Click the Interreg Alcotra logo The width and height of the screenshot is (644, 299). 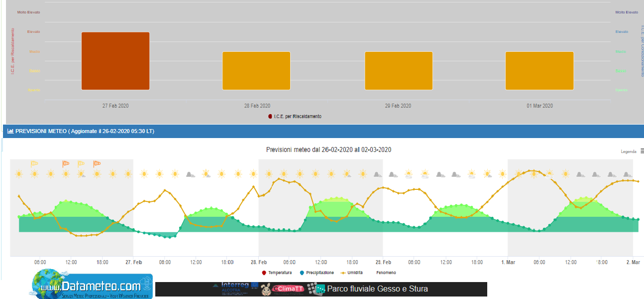click(234, 289)
